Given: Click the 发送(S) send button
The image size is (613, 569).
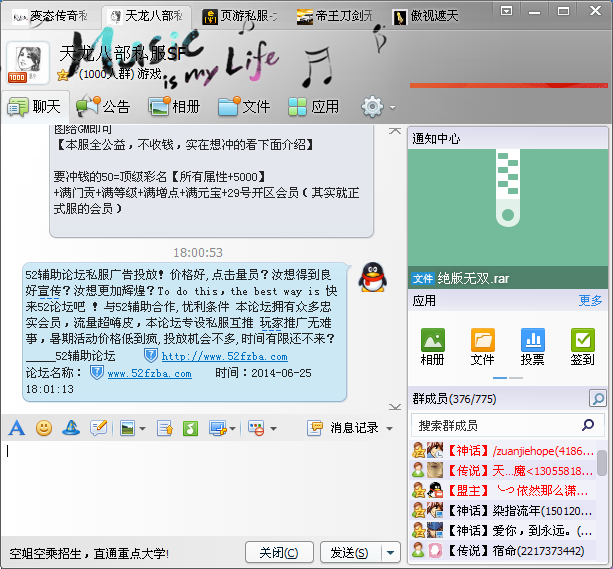Looking at the screenshot, I should pos(350,553).
